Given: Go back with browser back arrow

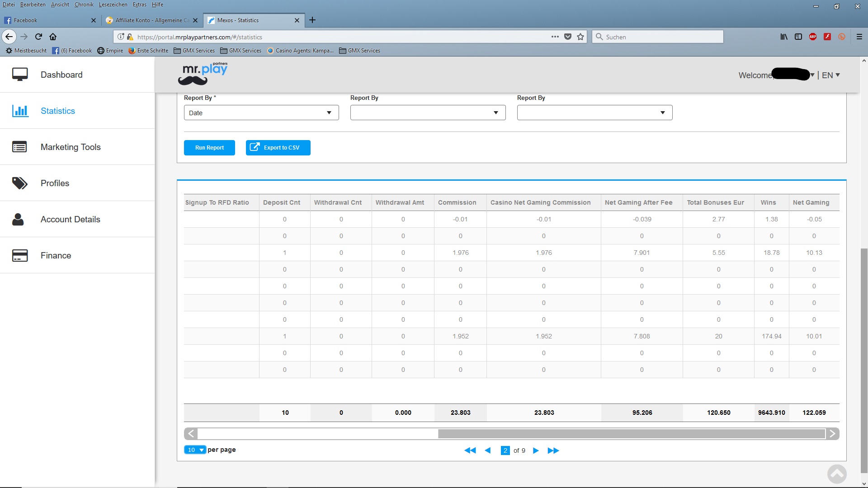Looking at the screenshot, I should point(9,37).
